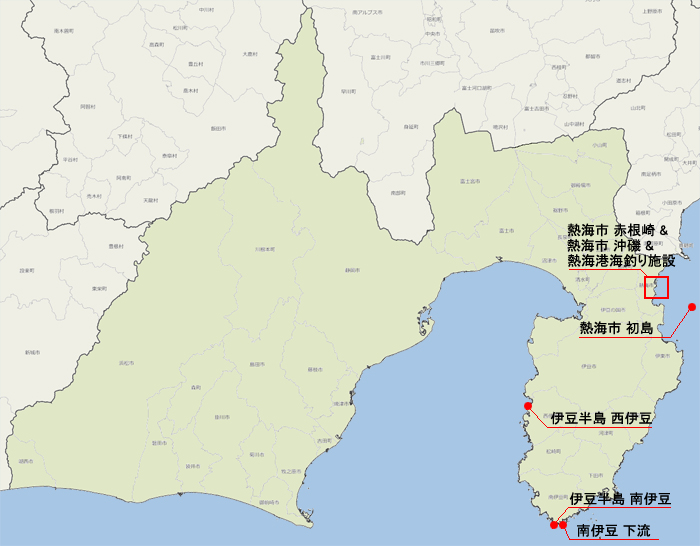Image resolution: width=700 pixels, height=546 pixels.
Task: Open the 伊豆半島 西伊豆 link
Action: coord(601,419)
